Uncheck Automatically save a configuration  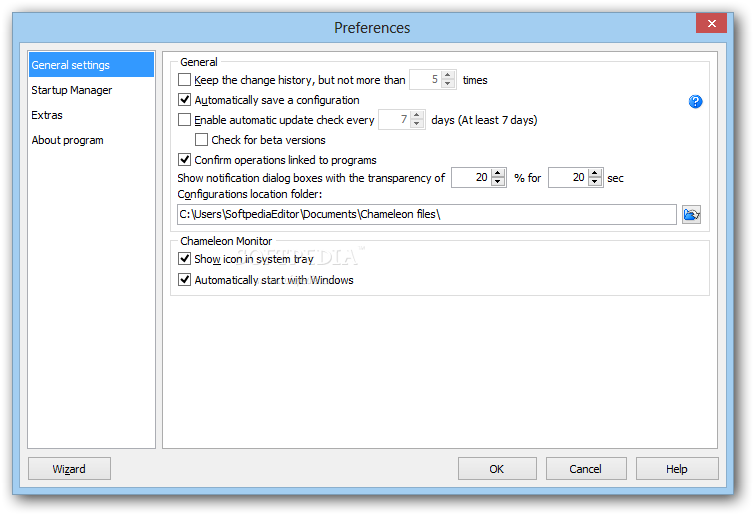(x=184, y=100)
